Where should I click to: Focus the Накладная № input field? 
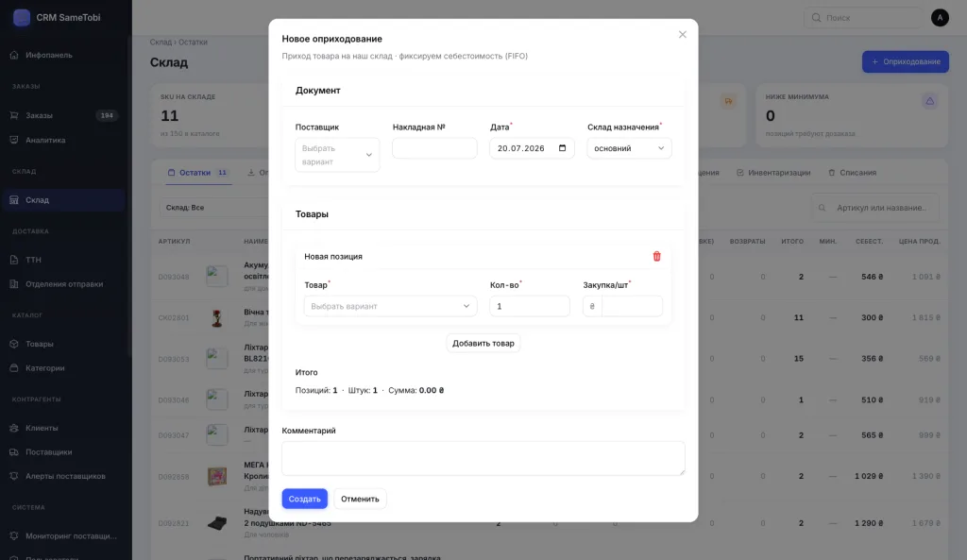434,148
